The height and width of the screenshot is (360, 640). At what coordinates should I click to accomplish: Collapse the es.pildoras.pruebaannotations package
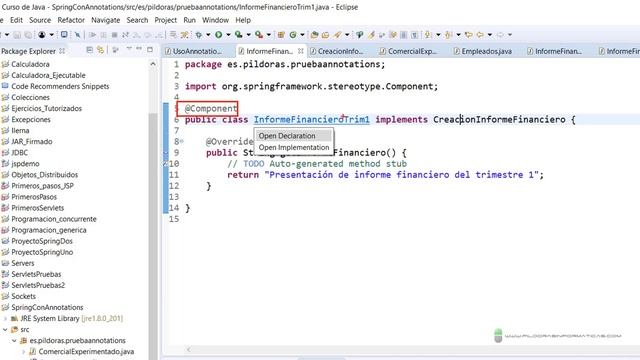pyautogui.click(x=15, y=341)
